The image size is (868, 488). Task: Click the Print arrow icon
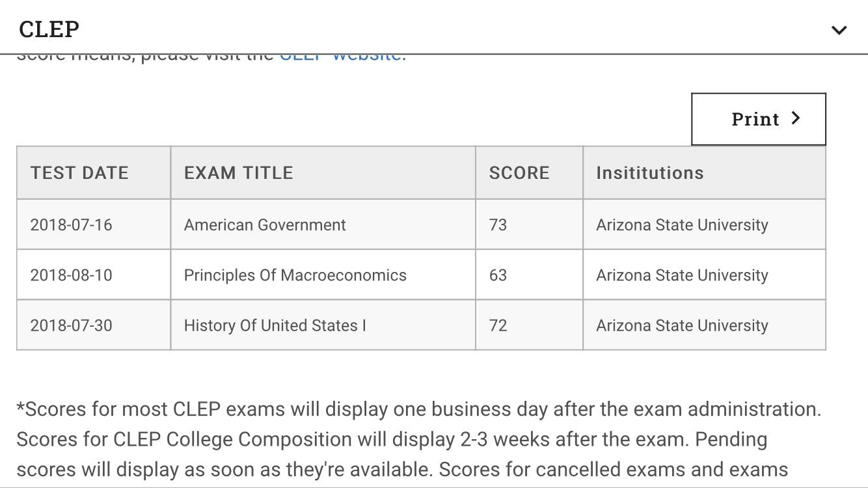tap(795, 118)
